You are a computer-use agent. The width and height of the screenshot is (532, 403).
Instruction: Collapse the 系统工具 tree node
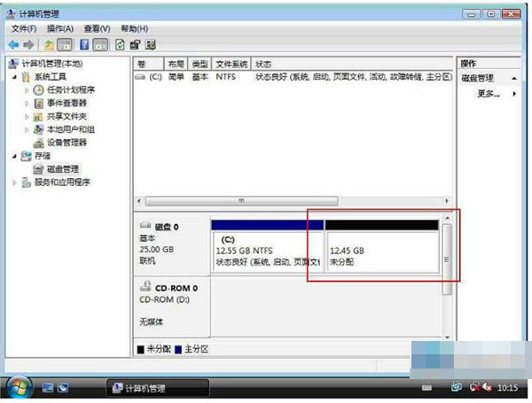tap(13, 77)
